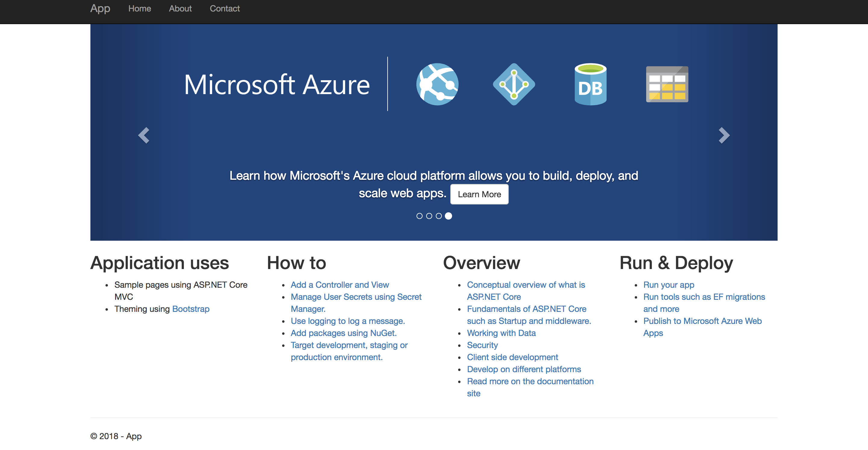Image resolution: width=868 pixels, height=450 pixels.
Task: Click the table storage grid icon
Action: tap(667, 84)
